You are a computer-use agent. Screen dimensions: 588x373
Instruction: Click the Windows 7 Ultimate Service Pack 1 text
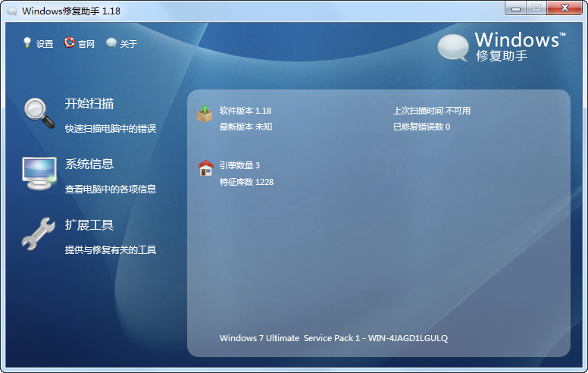(x=333, y=338)
